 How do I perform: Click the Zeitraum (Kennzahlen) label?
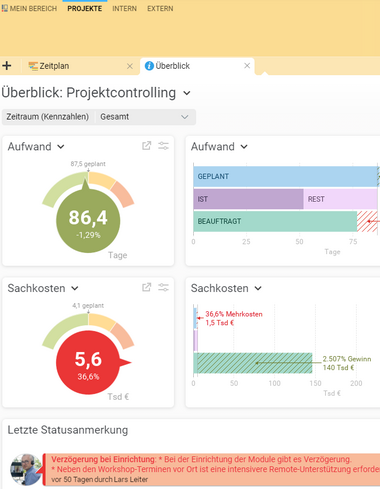48,117
